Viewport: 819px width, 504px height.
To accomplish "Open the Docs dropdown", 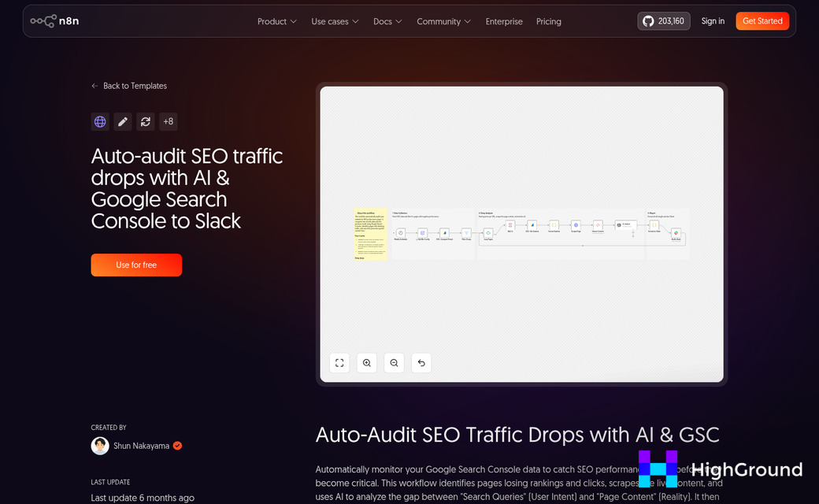I will [x=387, y=21].
